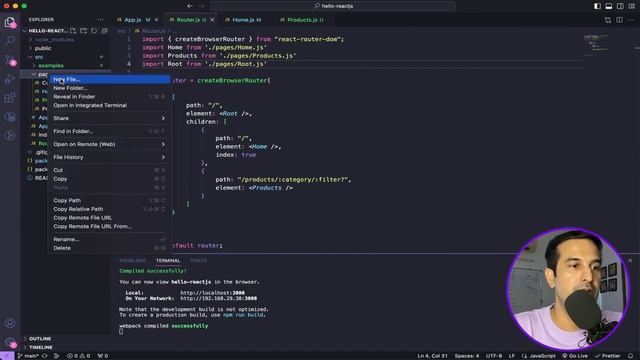Toggle the secondary side bar layout icon
640x360 pixels.
click(620, 6)
